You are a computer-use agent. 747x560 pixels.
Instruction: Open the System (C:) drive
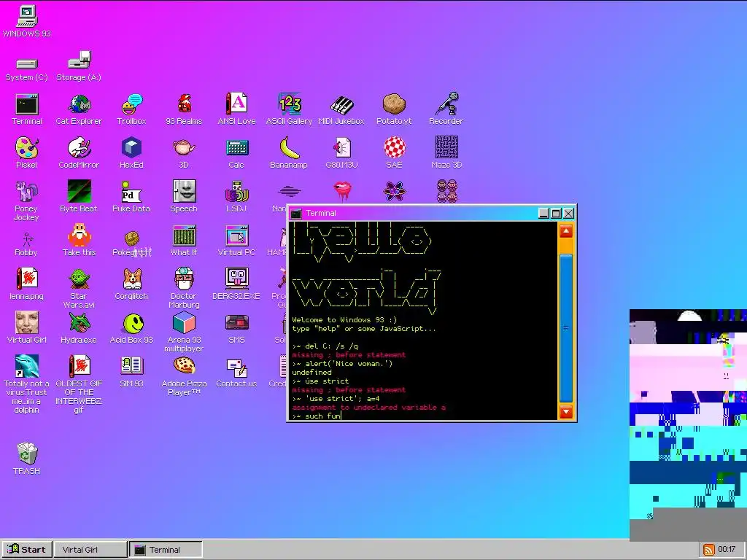coord(27,69)
